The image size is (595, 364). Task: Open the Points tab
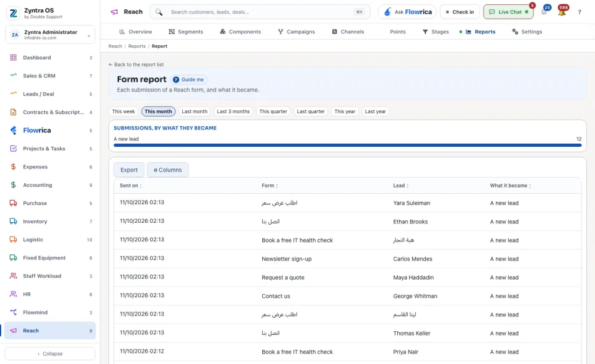(x=398, y=32)
